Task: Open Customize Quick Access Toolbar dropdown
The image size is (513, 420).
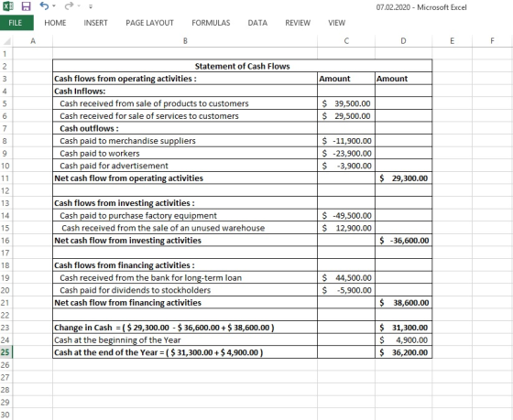Action: [91, 6]
